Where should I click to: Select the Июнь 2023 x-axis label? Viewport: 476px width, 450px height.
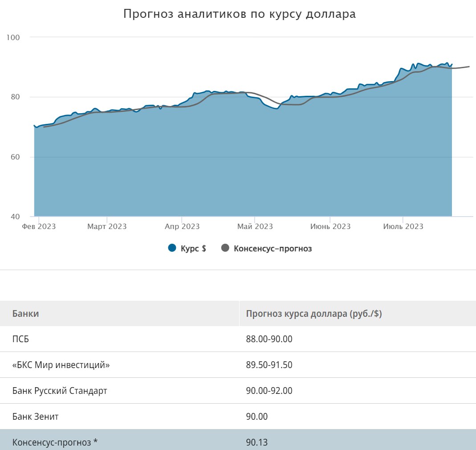tap(330, 226)
